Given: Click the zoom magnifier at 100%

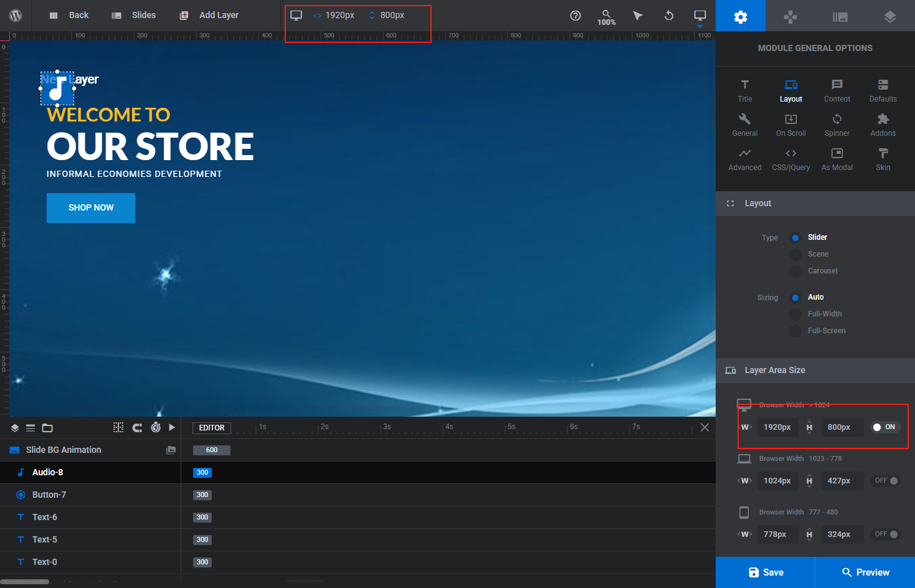Looking at the screenshot, I should [606, 17].
